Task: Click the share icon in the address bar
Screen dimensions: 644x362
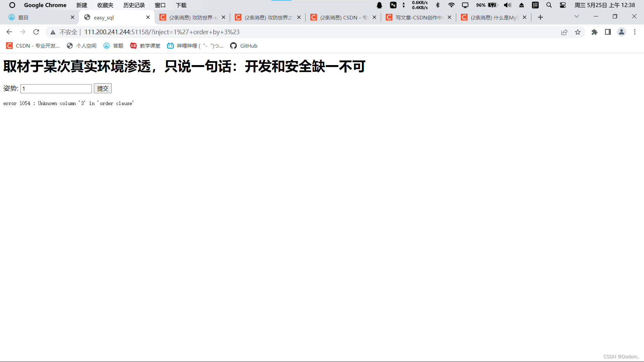Action: point(565,32)
